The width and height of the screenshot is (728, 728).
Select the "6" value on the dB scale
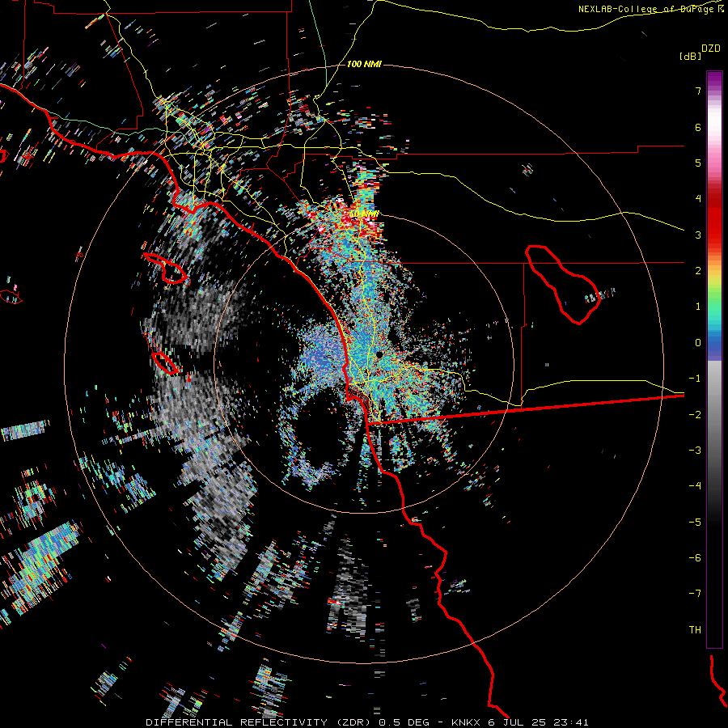698,127
